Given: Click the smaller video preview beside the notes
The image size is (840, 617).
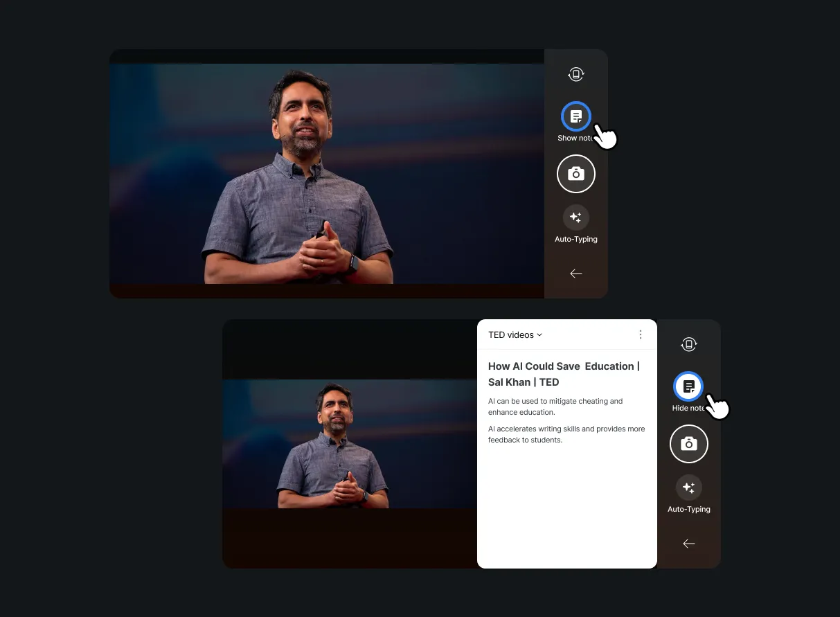Looking at the screenshot, I should (350, 444).
